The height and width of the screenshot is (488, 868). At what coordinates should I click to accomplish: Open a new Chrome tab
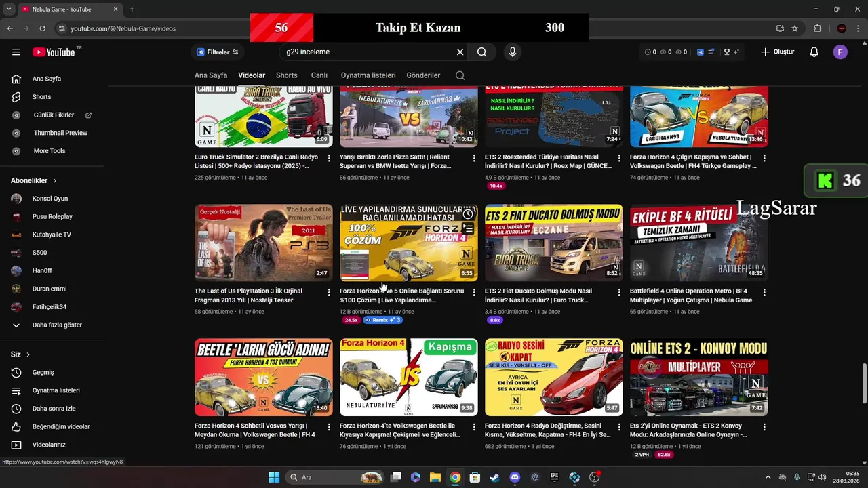(x=132, y=9)
